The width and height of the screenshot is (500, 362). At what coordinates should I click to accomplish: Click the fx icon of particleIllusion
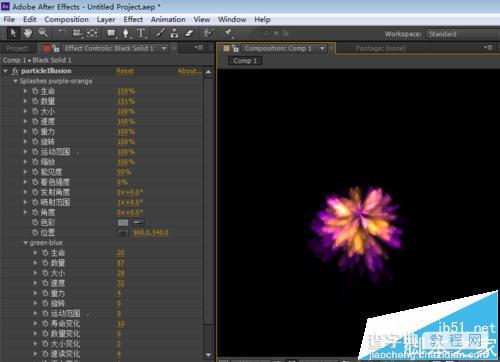click(x=15, y=71)
